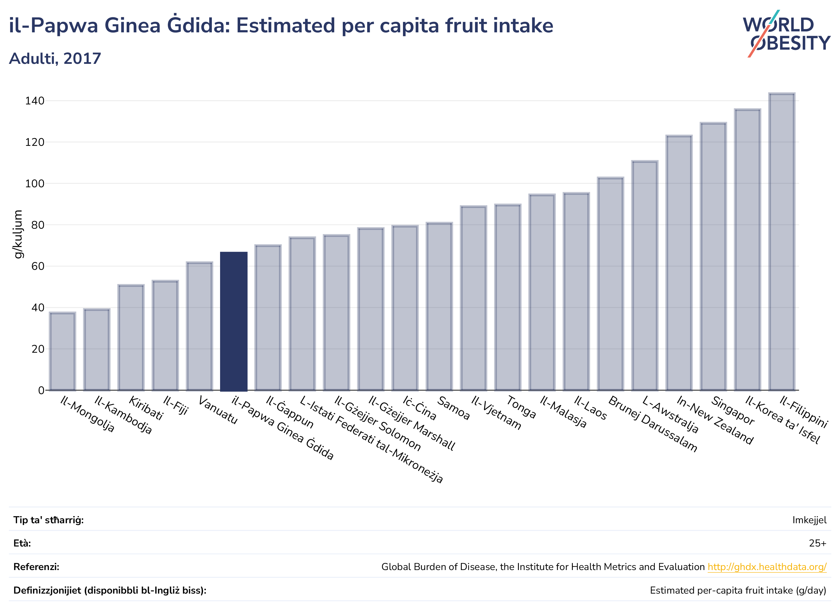Select the Singapor bar
Screen dimensions: 840x616
point(713,257)
